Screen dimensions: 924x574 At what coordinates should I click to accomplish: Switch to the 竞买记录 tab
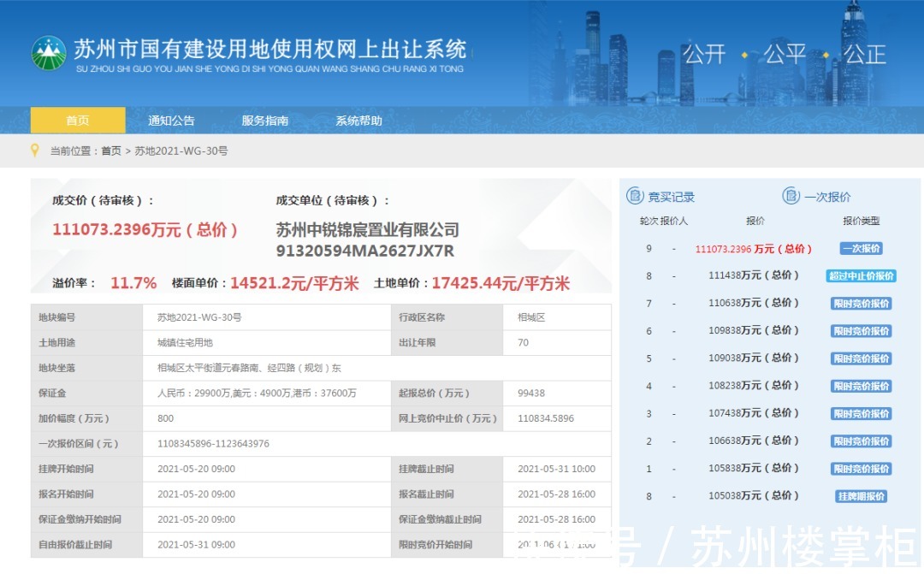click(x=672, y=197)
